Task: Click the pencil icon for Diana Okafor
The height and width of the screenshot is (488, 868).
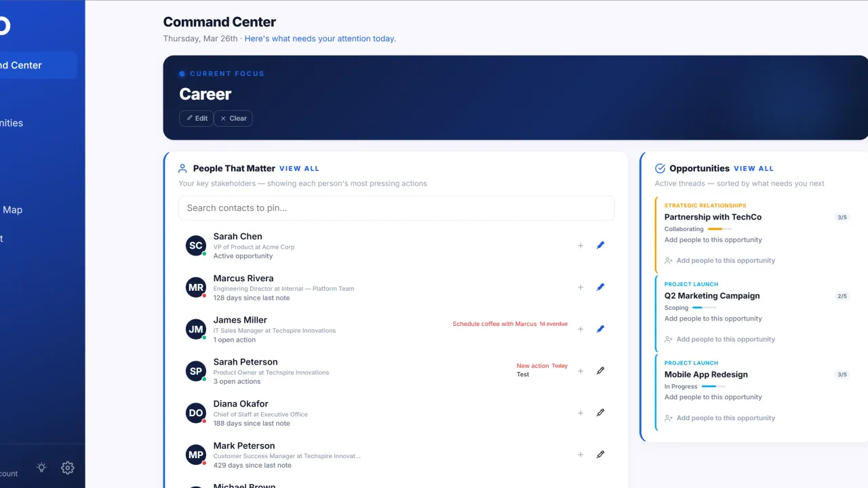Action: (x=600, y=413)
